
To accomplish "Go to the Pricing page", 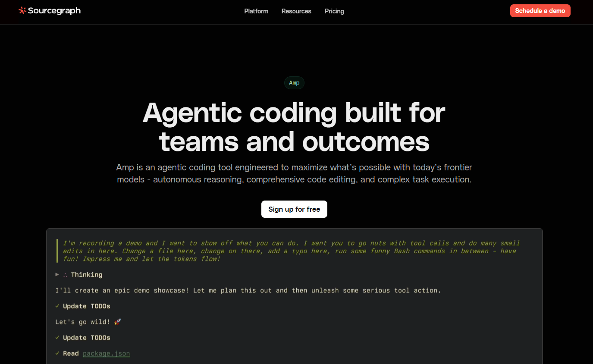I will pyautogui.click(x=334, y=11).
